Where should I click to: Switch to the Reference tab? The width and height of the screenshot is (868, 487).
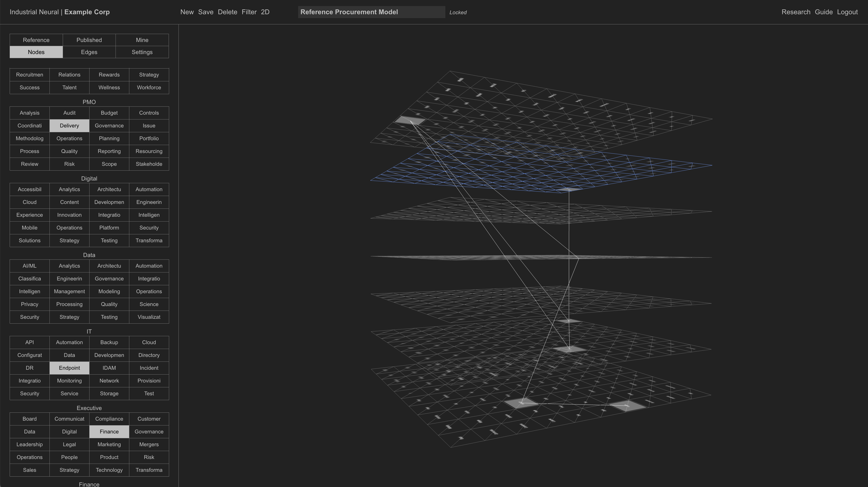36,40
